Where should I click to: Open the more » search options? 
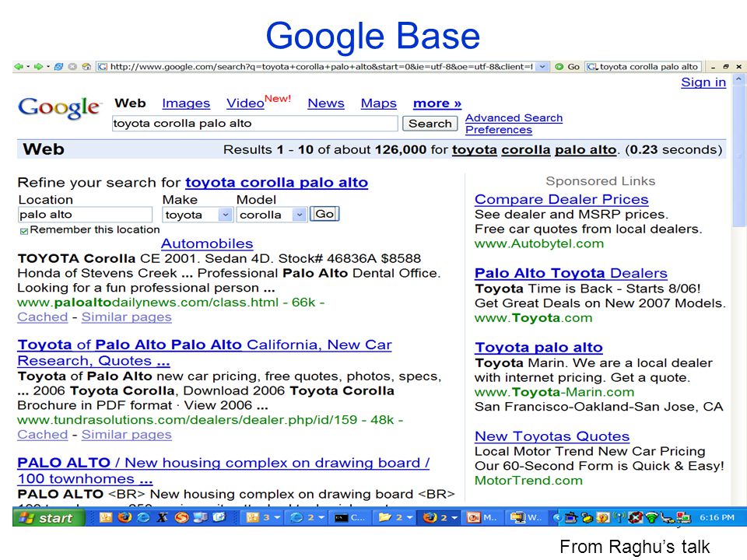tap(437, 103)
